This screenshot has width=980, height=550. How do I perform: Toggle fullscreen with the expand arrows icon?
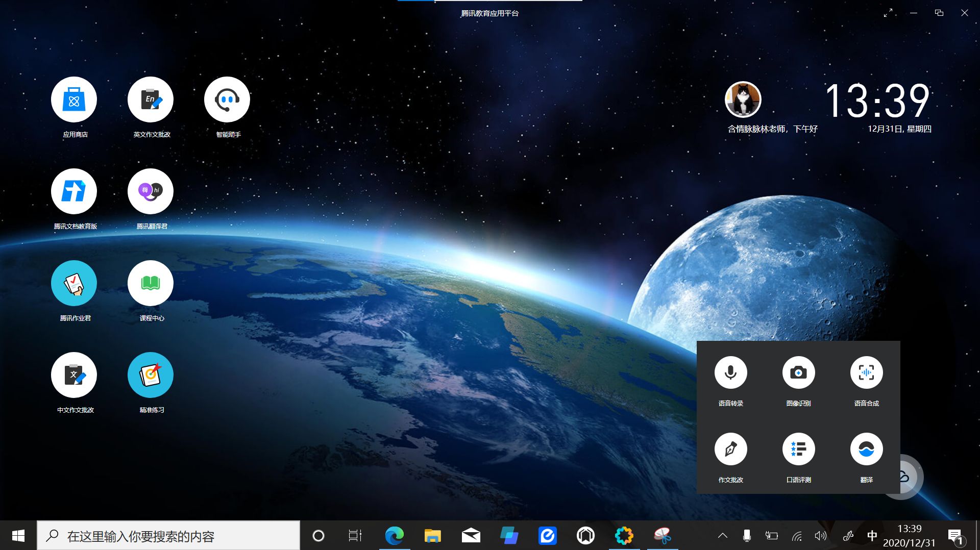coord(888,13)
